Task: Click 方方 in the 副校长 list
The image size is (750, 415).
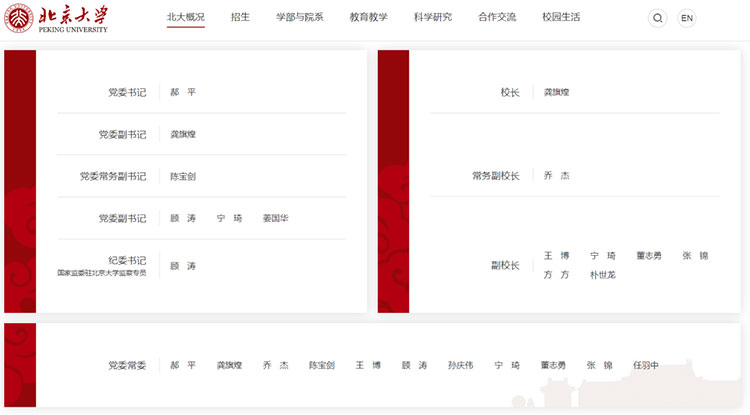Action: (556, 275)
